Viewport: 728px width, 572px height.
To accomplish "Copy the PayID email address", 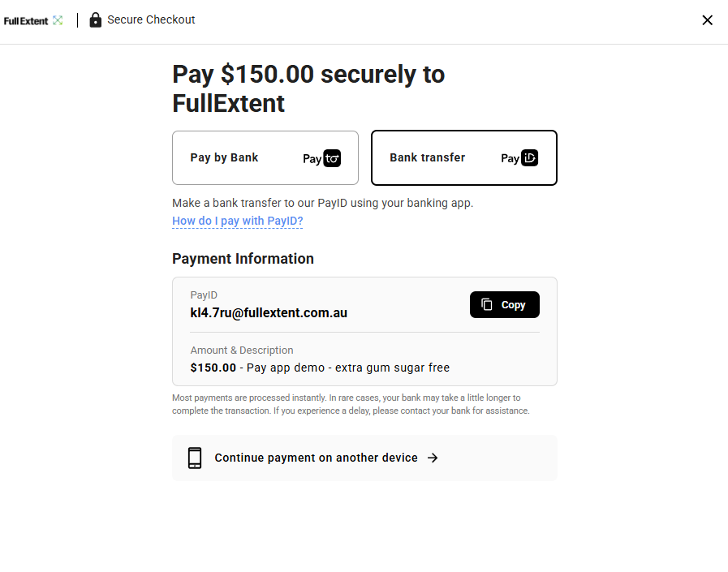I will [x=505, y=304].
